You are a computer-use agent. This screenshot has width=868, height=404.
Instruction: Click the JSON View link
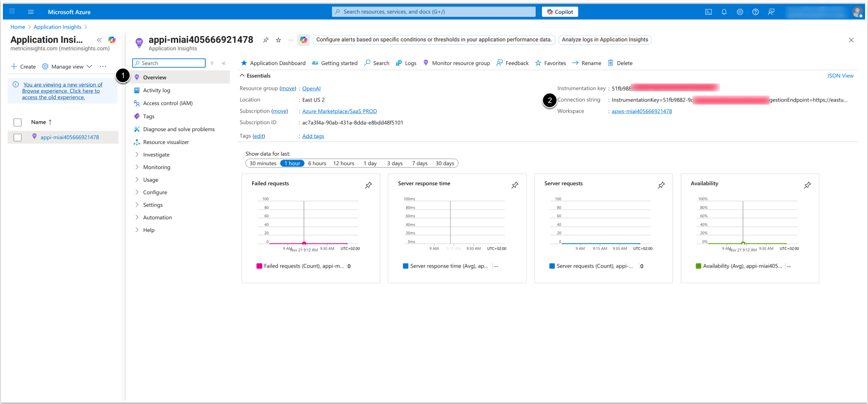(x=840, y=76)
